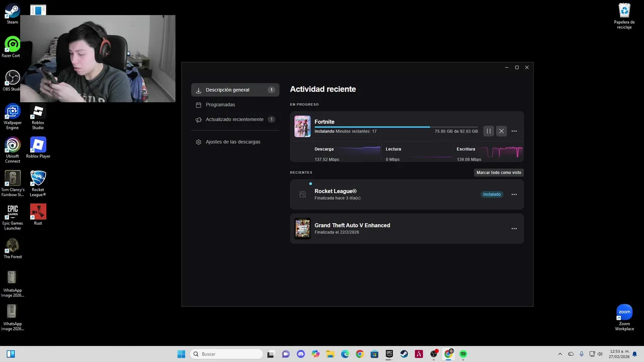644x362 pixels.
Task: Open the Steam desktop shortcut
Action: click(13, 14)
